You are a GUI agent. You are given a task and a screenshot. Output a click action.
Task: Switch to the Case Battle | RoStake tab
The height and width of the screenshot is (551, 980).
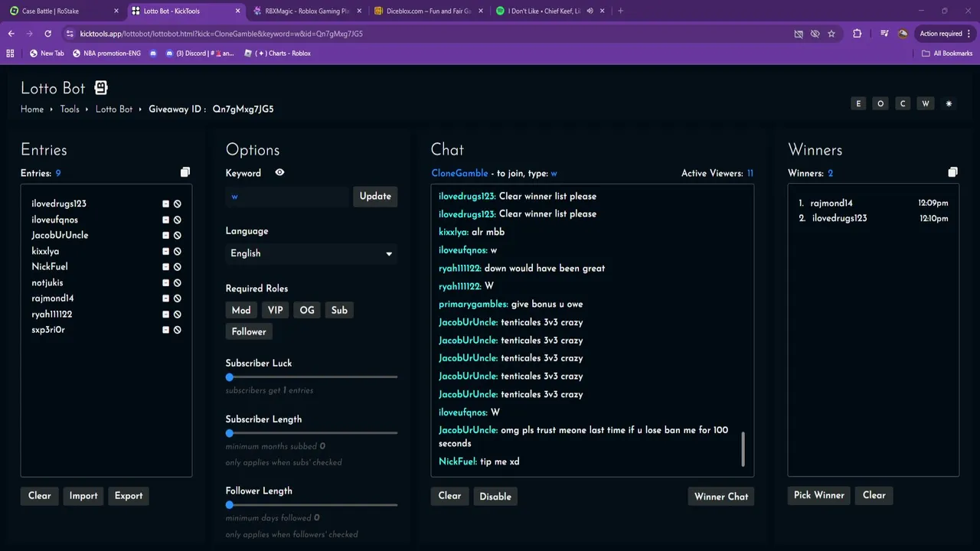(64, 11)
